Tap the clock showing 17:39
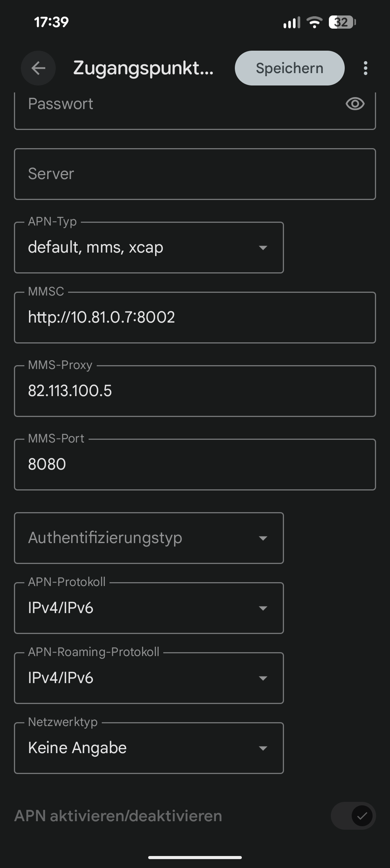390x868 pixels. (51, 22)
